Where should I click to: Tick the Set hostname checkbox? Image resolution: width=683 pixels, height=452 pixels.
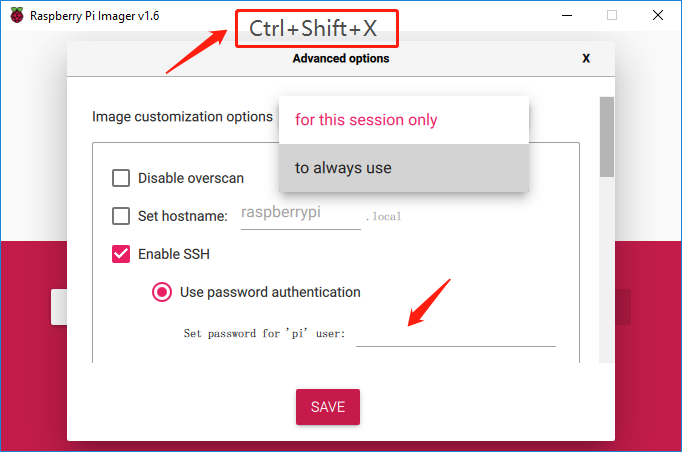click(x=121, y=216)
